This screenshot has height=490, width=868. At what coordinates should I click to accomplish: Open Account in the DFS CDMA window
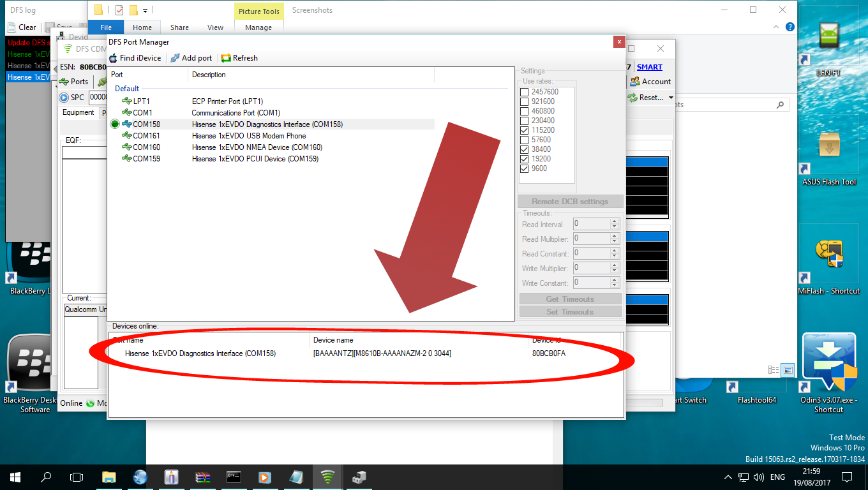click(x=650, y=82)
